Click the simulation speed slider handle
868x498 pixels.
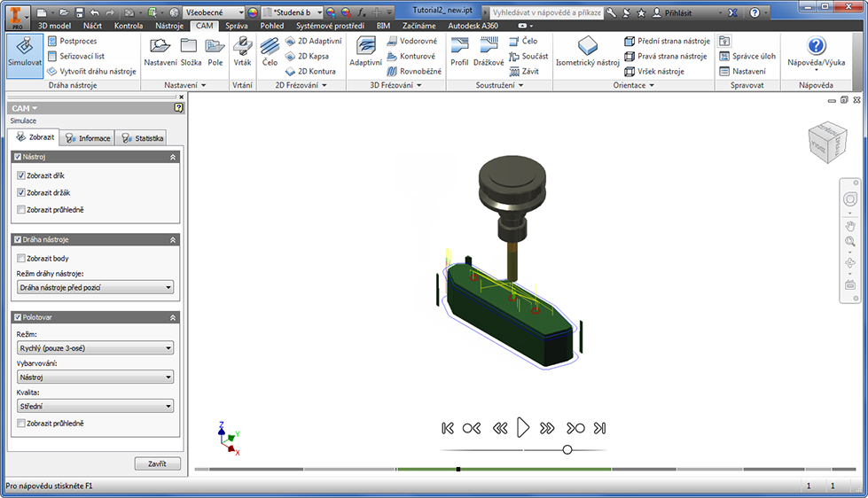(567, 450)
